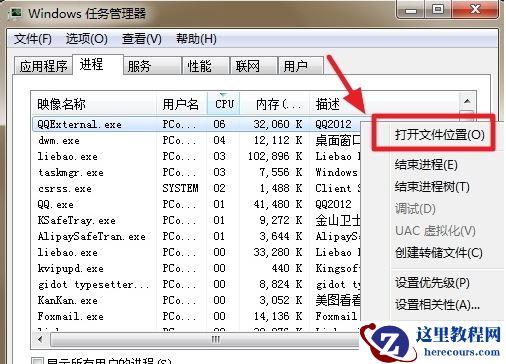Select the KanKan.exe process row
506x364 pixels.
coord(197,300)
